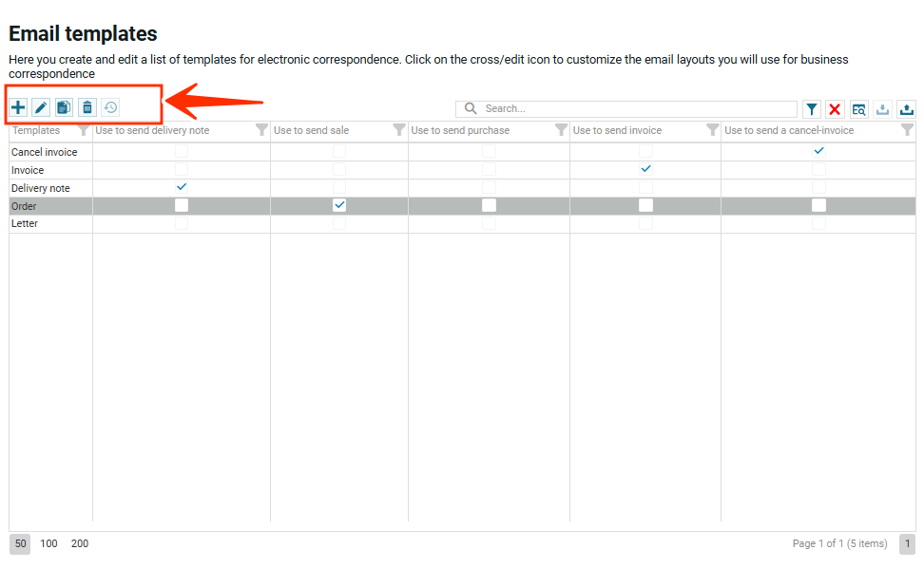Set page size to 200 items

click(x=80, y=544)
